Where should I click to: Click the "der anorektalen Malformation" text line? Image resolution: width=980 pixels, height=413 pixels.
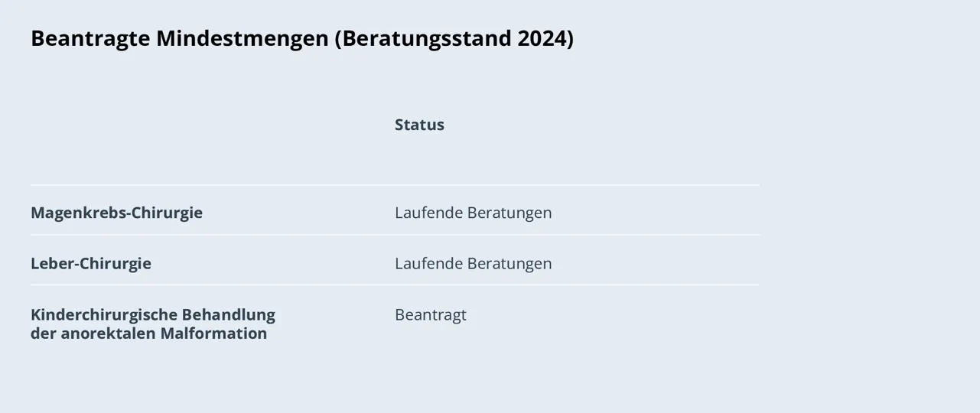click(x=148, y=333)
